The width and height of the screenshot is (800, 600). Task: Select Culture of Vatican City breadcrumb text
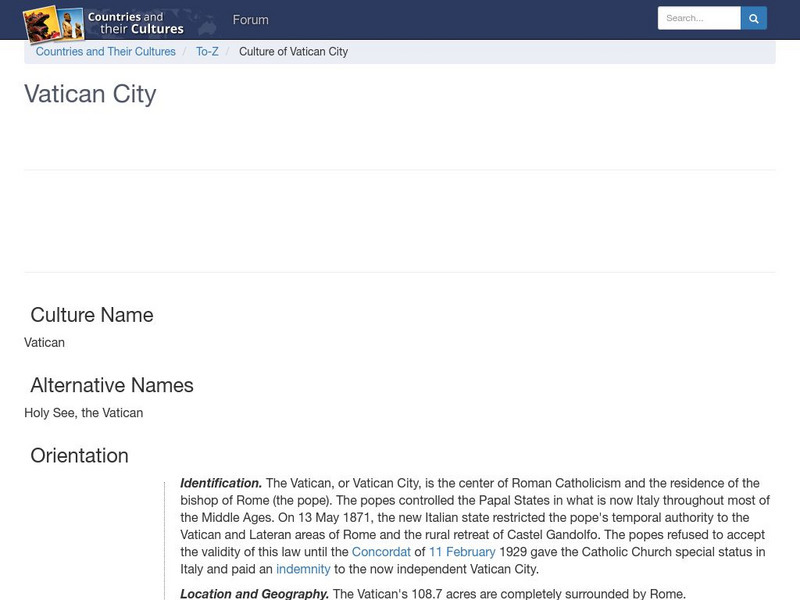(x=293, y=52)
